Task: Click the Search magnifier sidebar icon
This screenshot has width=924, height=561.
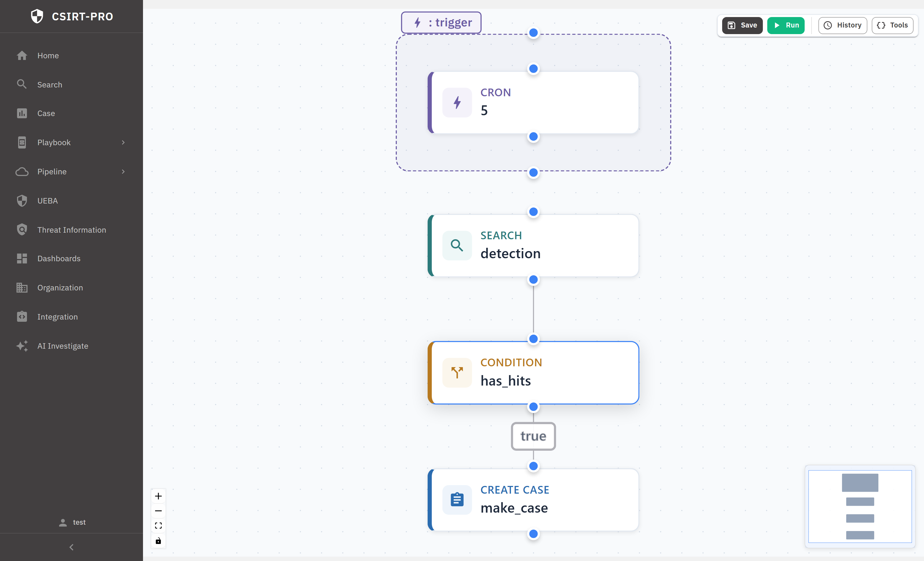Action: (x=22, y=84)
